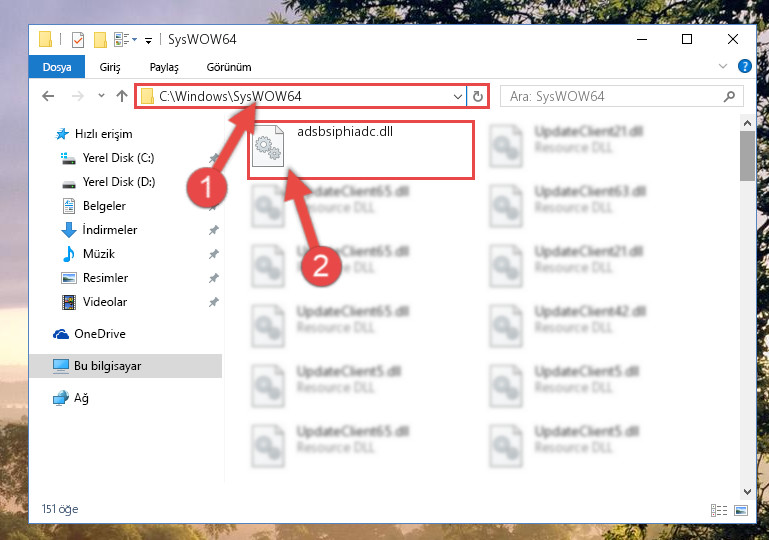Switch to the Görünüm ribbon tab

229,67
